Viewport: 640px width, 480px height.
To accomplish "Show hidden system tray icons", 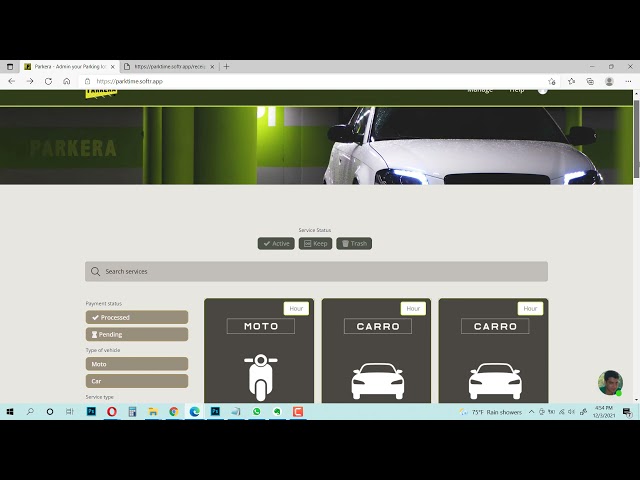I will point(531,412).
